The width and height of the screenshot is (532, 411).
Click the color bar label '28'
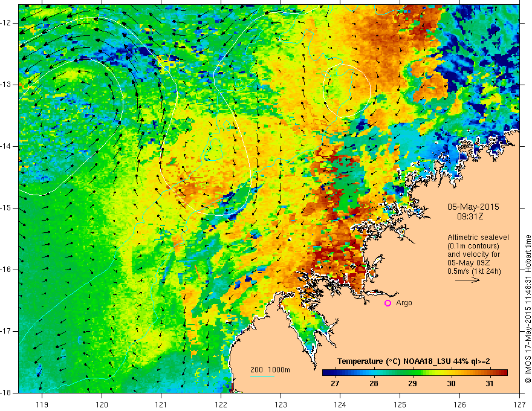[374, 384]
